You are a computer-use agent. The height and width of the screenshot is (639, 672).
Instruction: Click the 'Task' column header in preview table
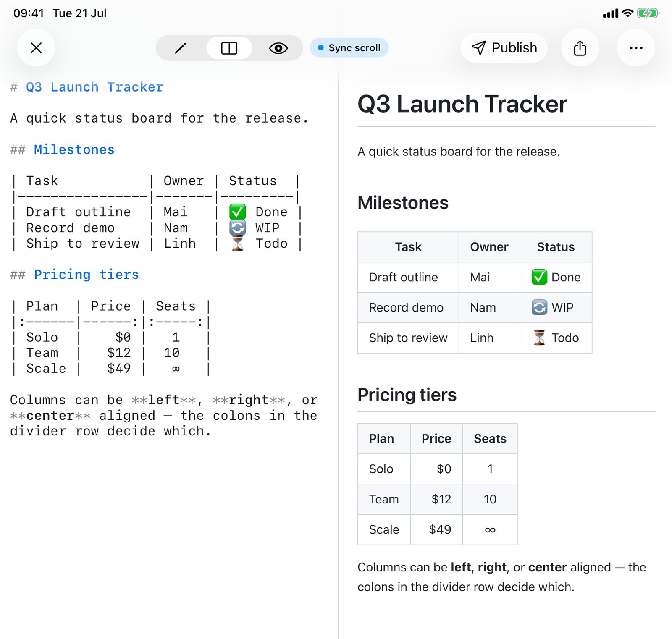(x=408, y=247)
